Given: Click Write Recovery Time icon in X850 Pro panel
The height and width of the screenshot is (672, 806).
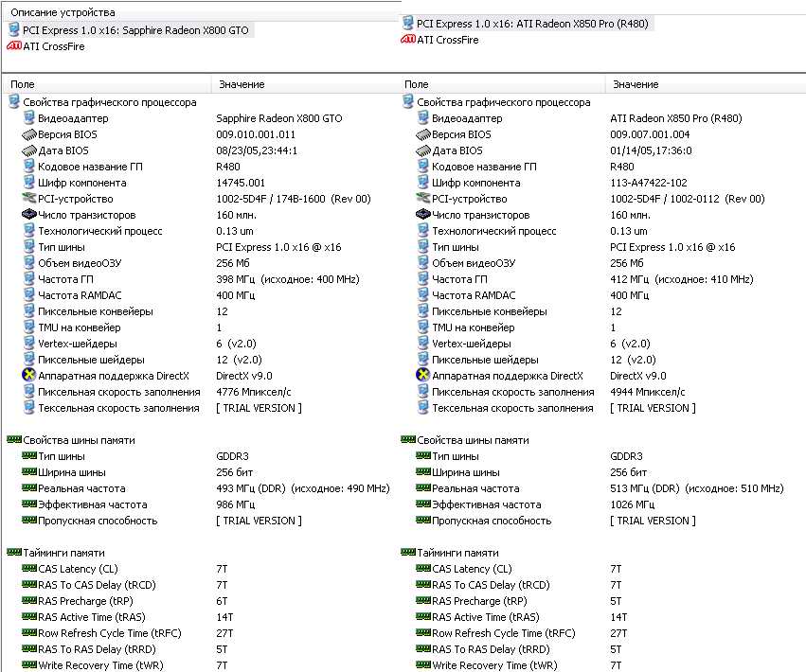Looking at the screenshot, I should [x=423, y=664].
